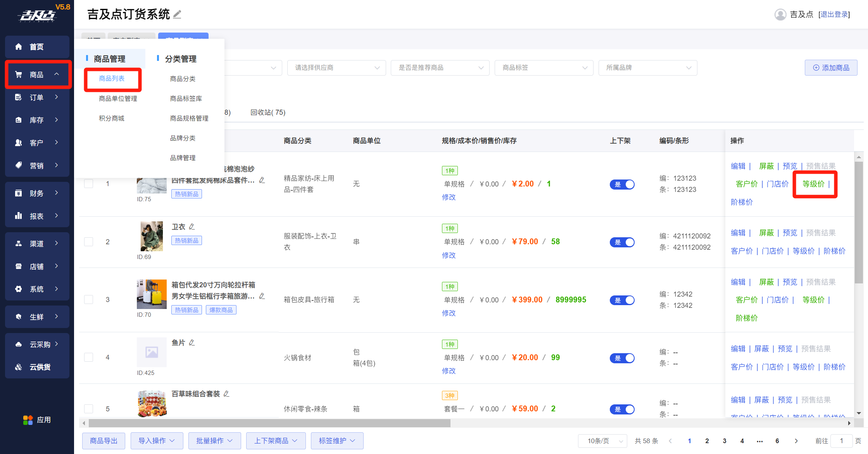Click edit pencil icon next to 卫衣
Viewport: 868px width, 454px height.
click(192, 226)
